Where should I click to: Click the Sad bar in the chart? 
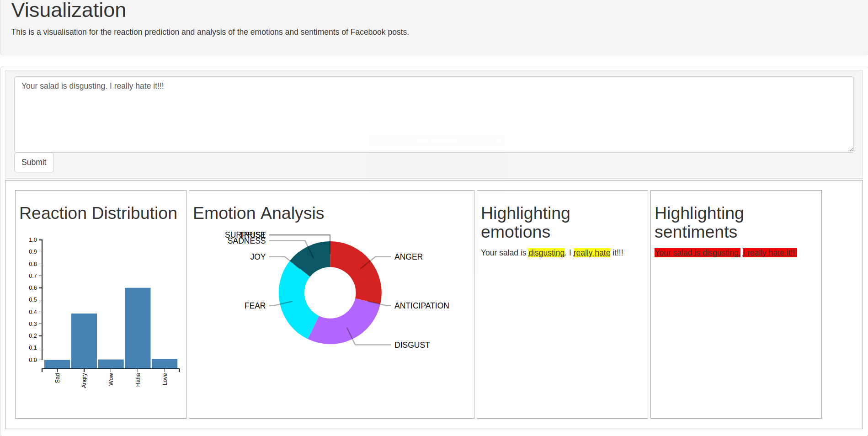57,364
